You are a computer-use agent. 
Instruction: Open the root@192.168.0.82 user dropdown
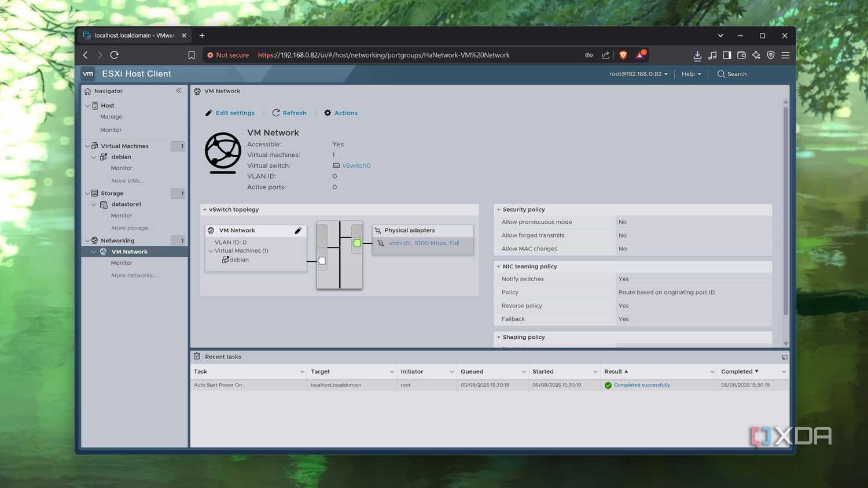[638, 74]
